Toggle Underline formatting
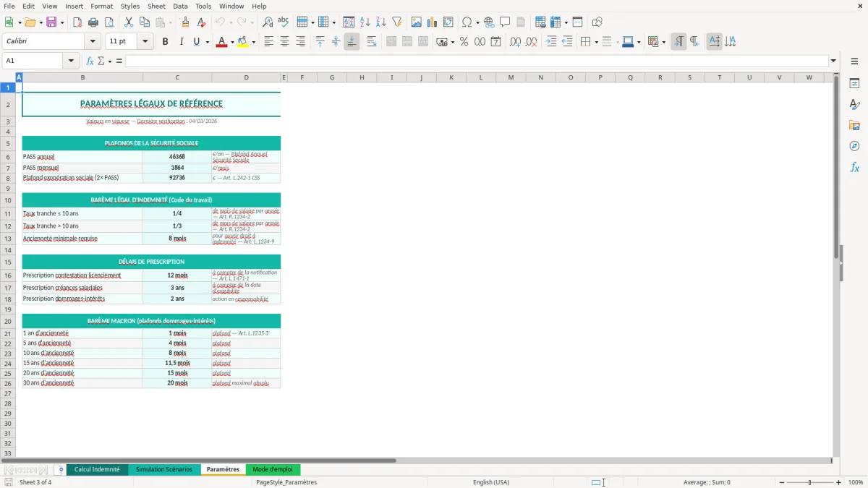This screenshot has width=868, height=488. coord(196,42)
